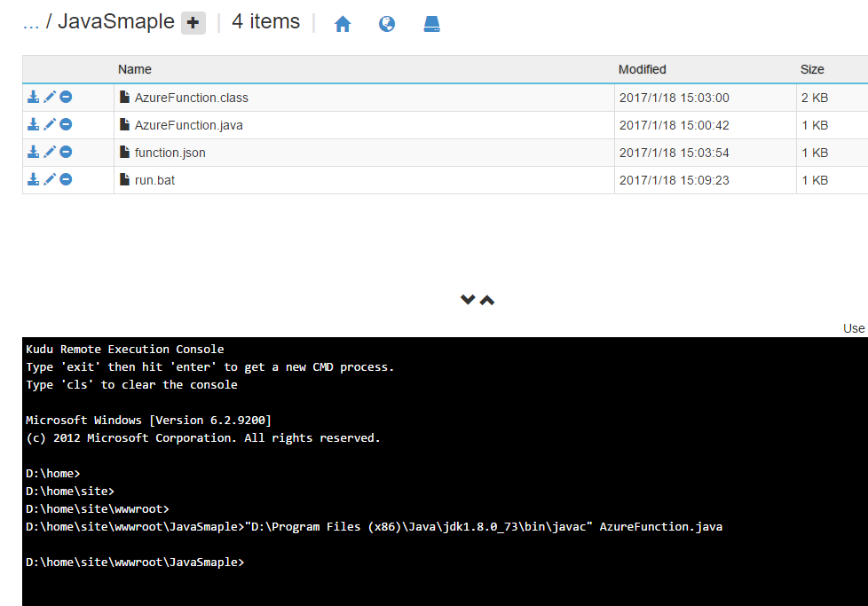This screenshot has height=606, width=868.
Task: Open the site root globe icon
Action: (387, 24)
